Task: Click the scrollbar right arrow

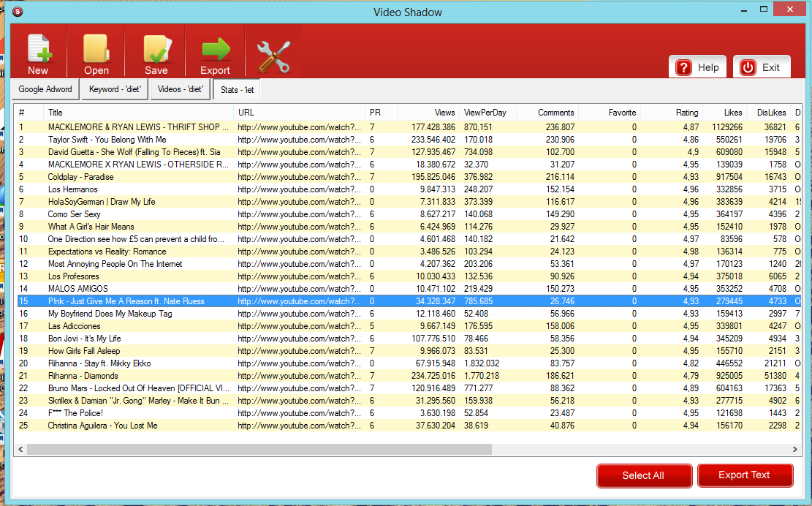Action: [795, 449]
